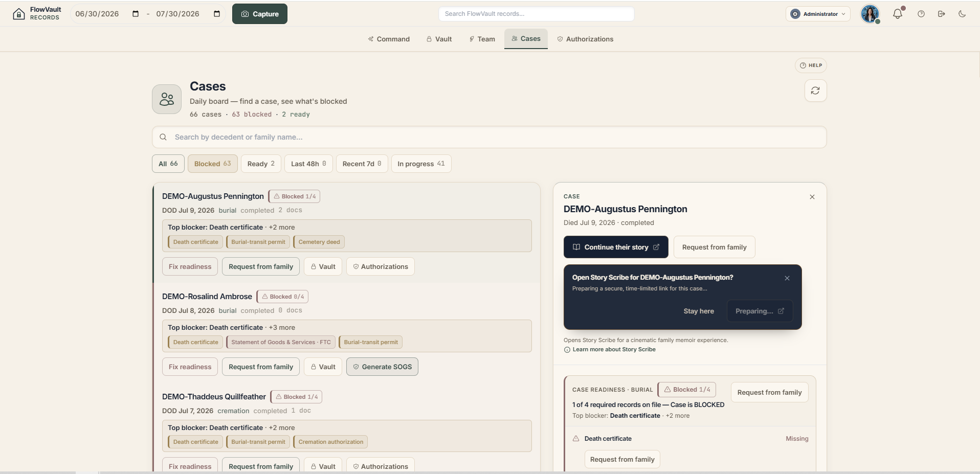Click Blocked 1/4 badge on Augustus Pennington card
This screenshot has width=980, height=474.
pyautogui.click(x=294, y=196)
